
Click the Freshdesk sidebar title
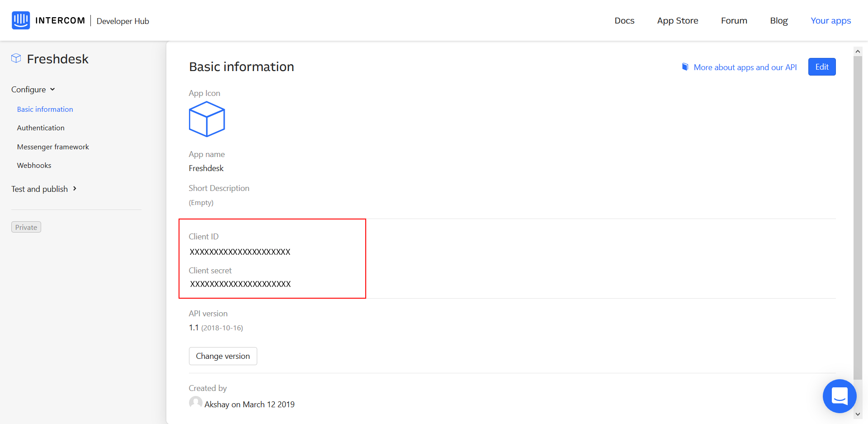click(57, 59)
